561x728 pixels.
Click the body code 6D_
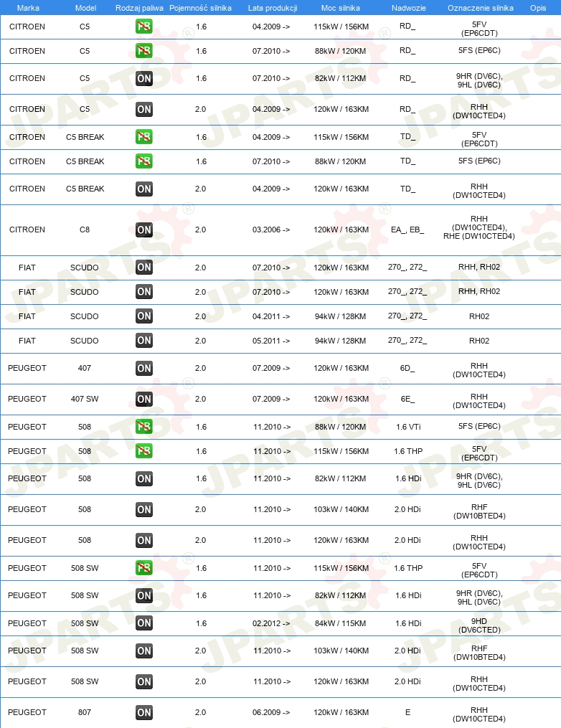pyautogui.click(x=407, y=368)
